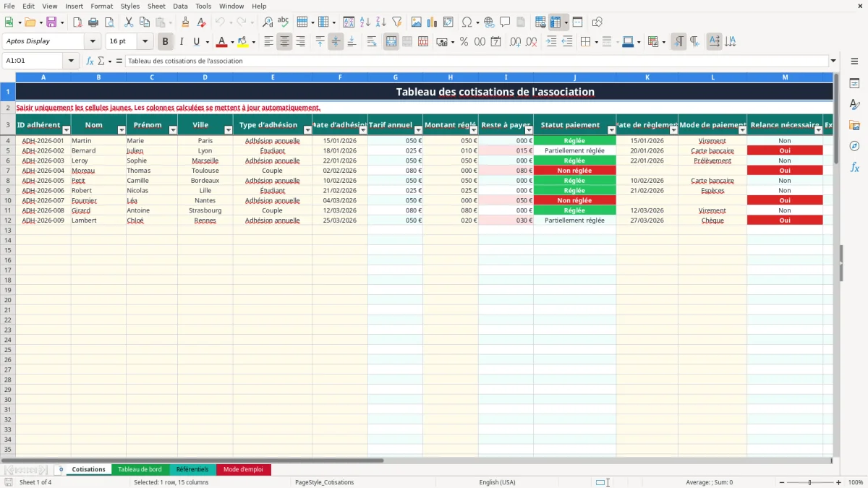Toggle Bold formatting
This screenshot has width=868, height=488.
point(165,42)
